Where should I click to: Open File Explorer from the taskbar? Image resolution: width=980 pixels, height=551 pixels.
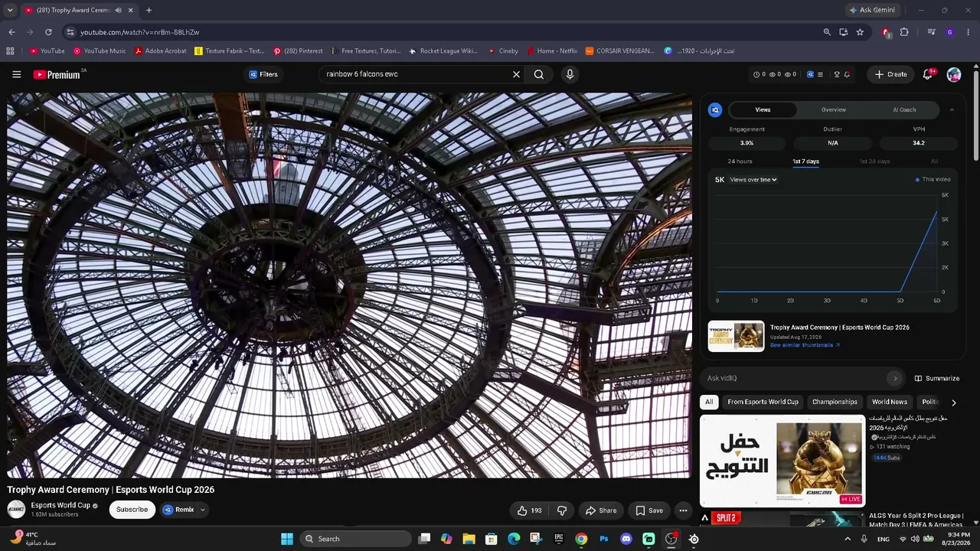click(x=469, y=539)
